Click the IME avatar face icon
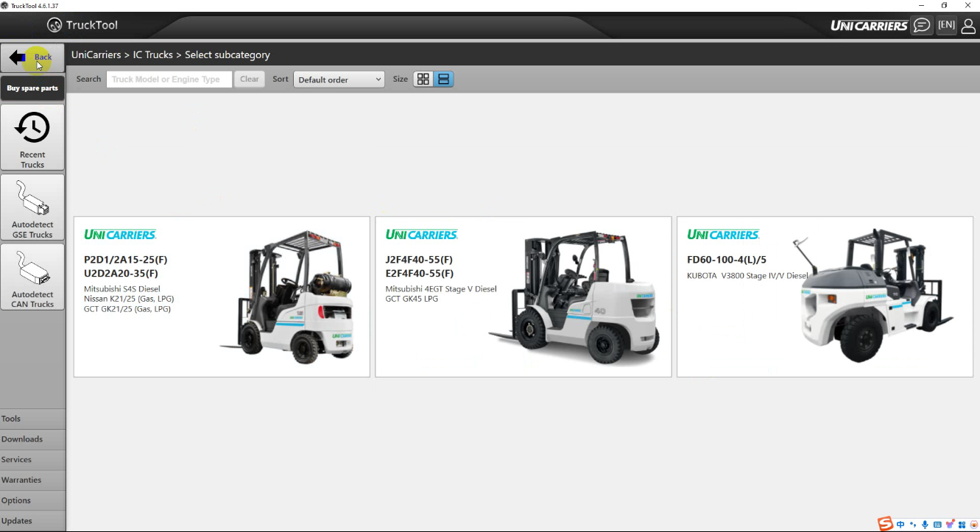 973,525
